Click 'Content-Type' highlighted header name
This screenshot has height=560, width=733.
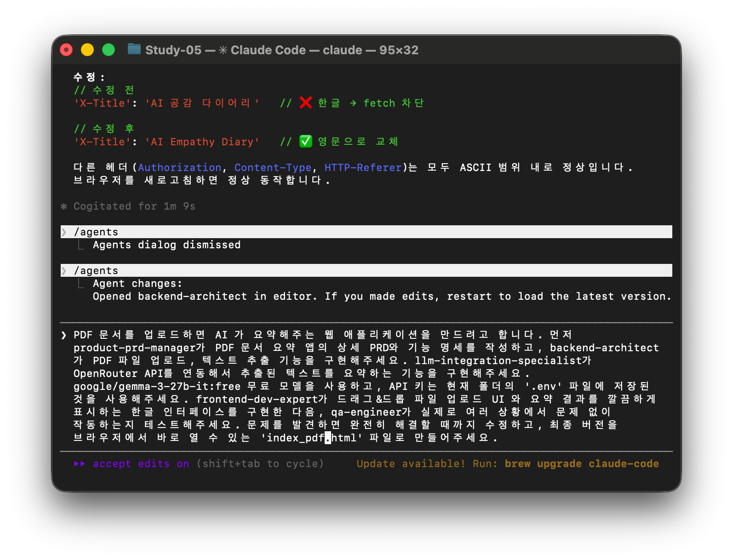coord(273,167)
